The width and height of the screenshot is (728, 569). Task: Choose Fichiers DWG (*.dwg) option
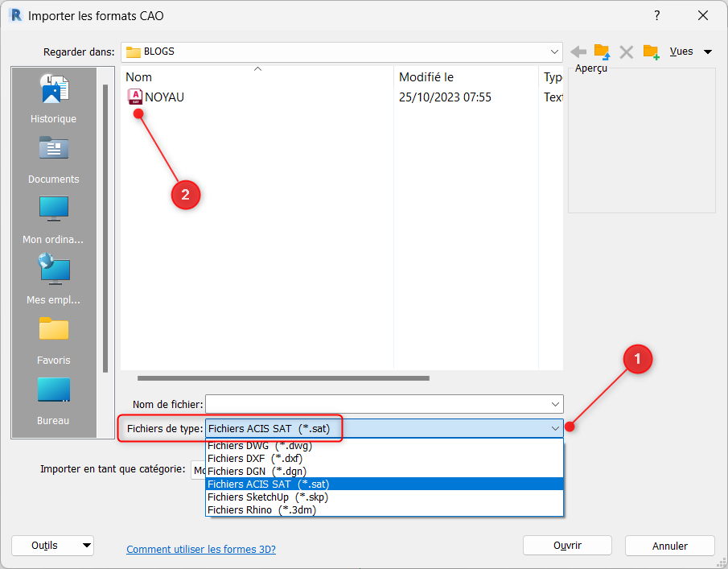click(384, 445)
